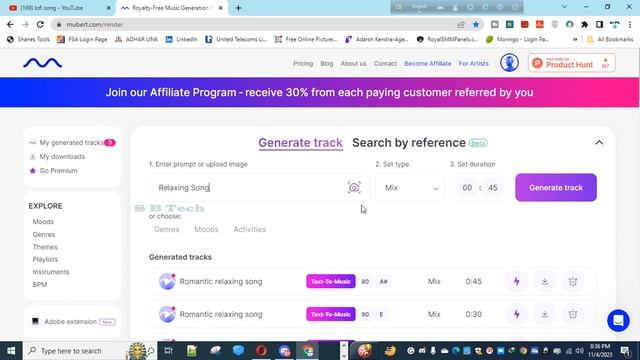Viewport: 640px width, 360px height.
Task: Click the Product Hunt badge
Action: pyautogui.click(x=571, y=63)
